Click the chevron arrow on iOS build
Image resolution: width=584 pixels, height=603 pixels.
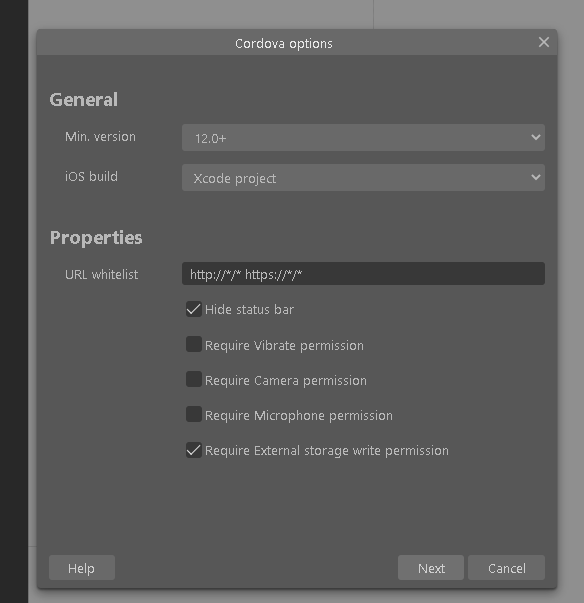(x=536, y=177)
